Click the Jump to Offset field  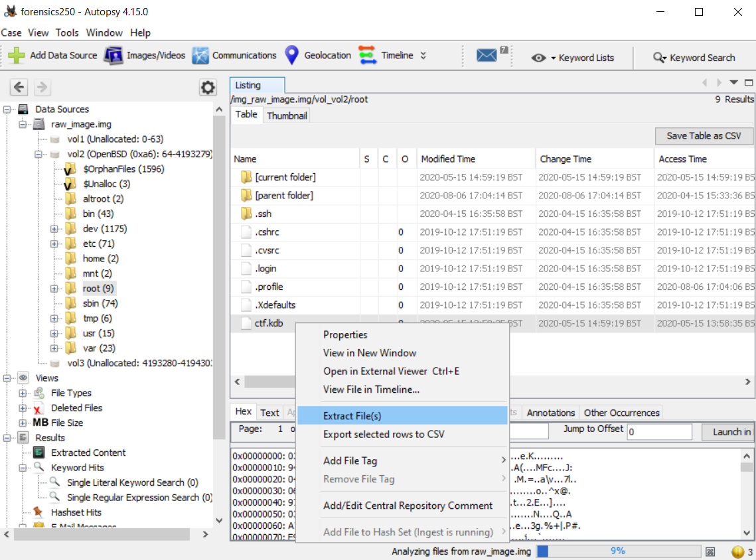(659, 432)
